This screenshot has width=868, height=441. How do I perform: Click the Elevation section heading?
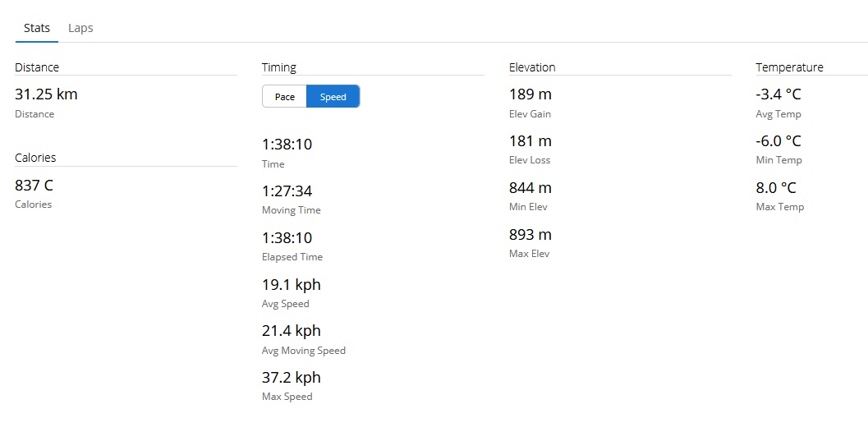coord(532,67)
